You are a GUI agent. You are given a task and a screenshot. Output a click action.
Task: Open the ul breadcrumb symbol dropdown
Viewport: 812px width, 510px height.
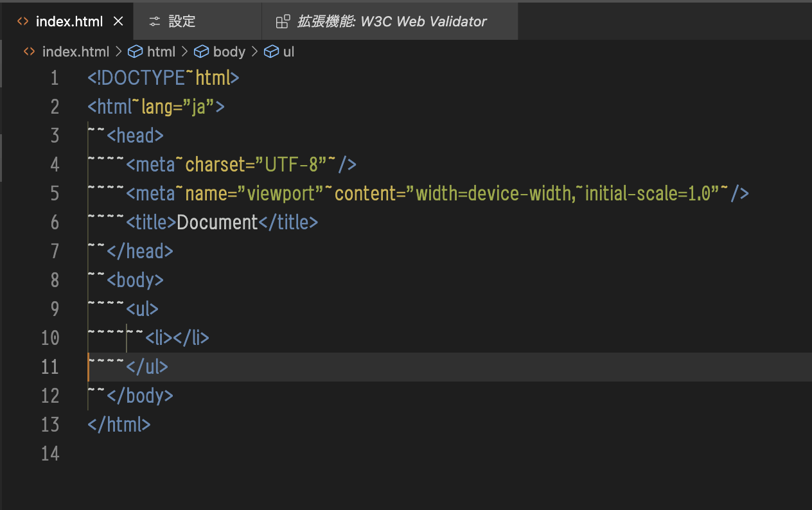288,51
